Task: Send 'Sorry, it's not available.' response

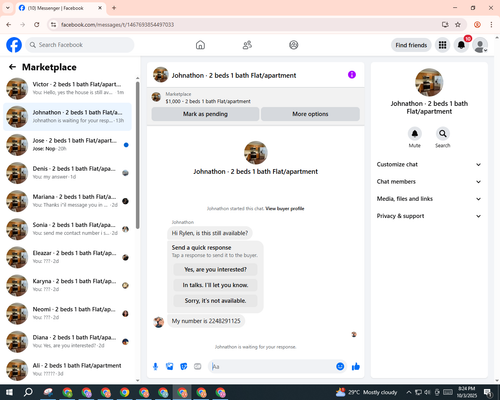Action: (x=215, y=301)
